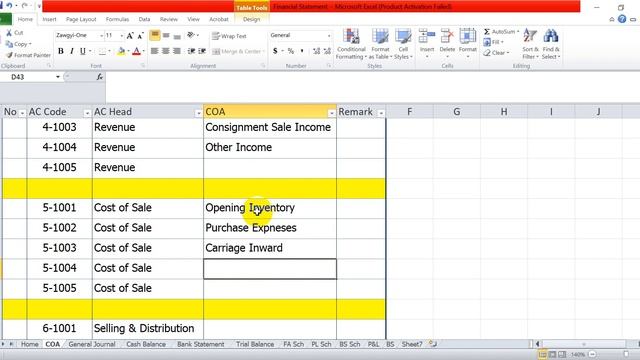This screenshot has height=360, width=640.
Task: Switch to Formulas ribbon tab
Action: click(x=117, y=19)
